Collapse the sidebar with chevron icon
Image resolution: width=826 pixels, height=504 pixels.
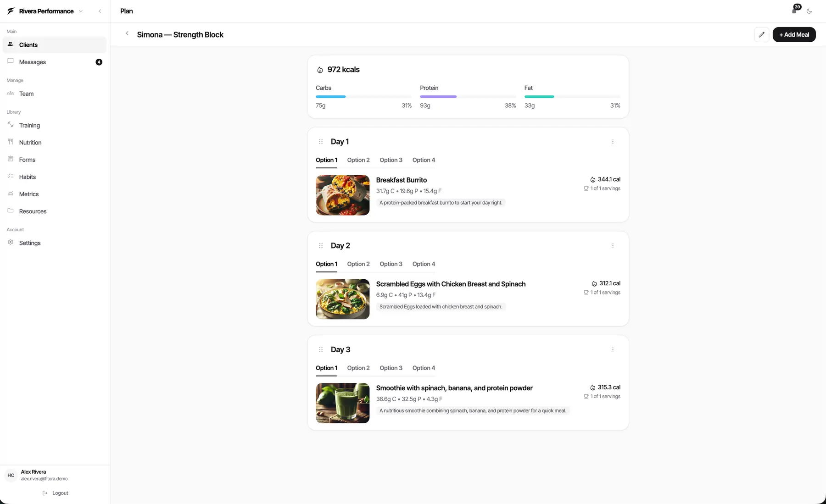pos(100,11)
